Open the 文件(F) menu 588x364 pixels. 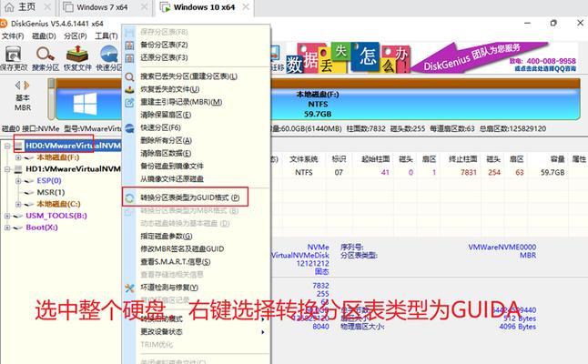pos(13,36)
